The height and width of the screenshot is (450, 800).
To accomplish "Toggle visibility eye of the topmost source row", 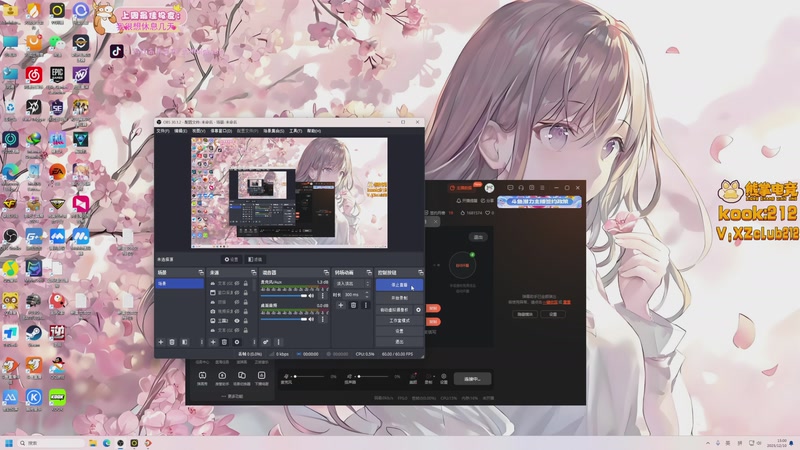I will point(237,284).
